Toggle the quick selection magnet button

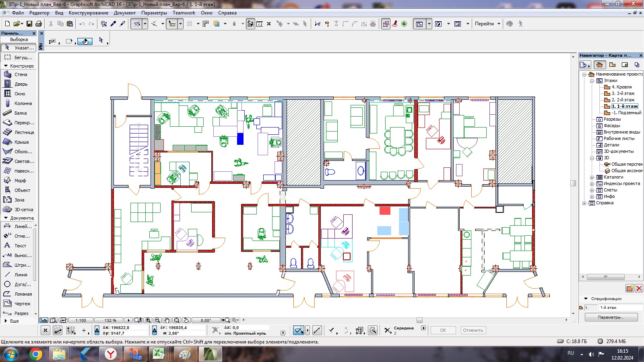(x=85, y=41)
